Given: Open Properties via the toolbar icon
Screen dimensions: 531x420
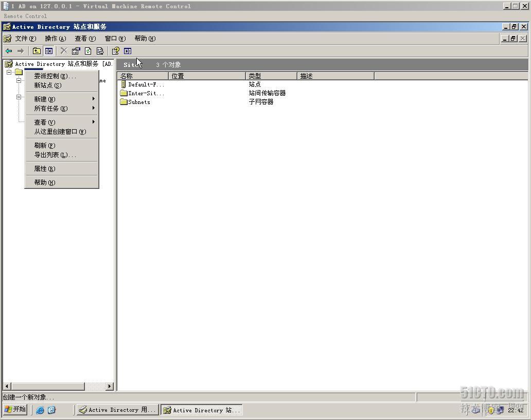Looking at the screenshot, I should point(76,51).
